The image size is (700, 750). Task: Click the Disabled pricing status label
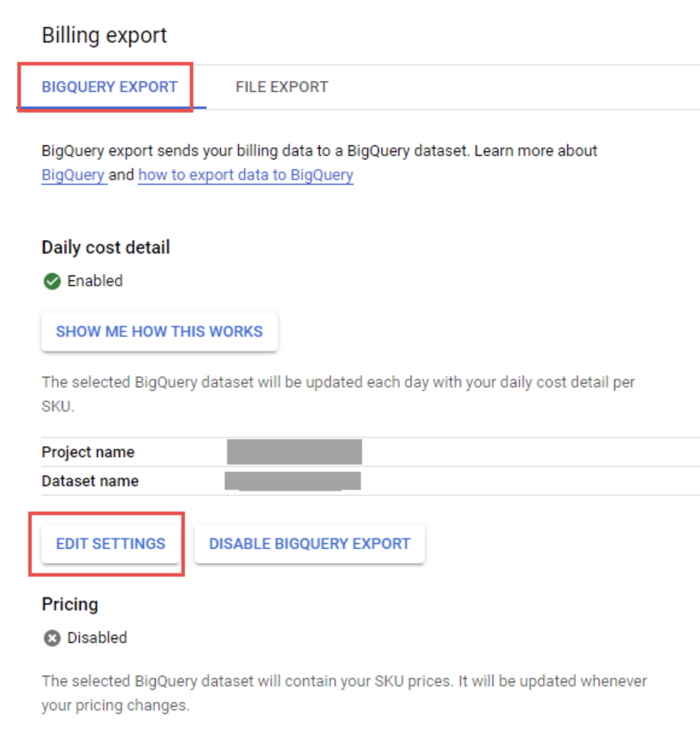pyautogui.click(x=97, y=638)
